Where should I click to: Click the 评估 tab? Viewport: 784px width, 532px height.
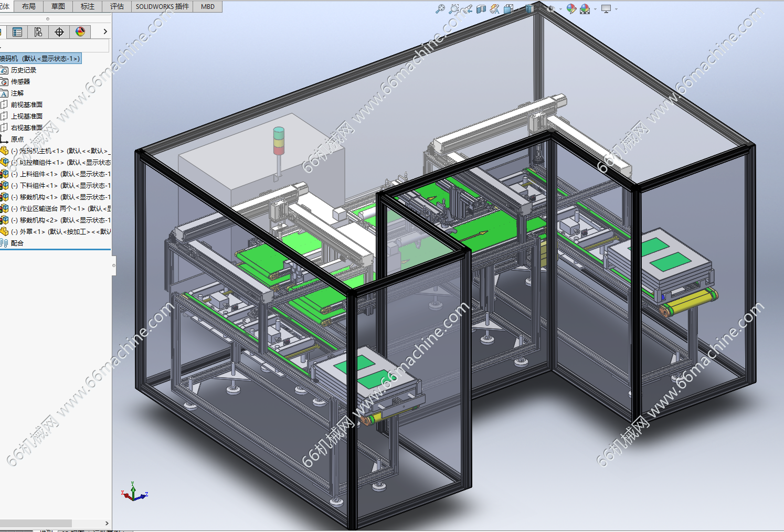point(117,6)
